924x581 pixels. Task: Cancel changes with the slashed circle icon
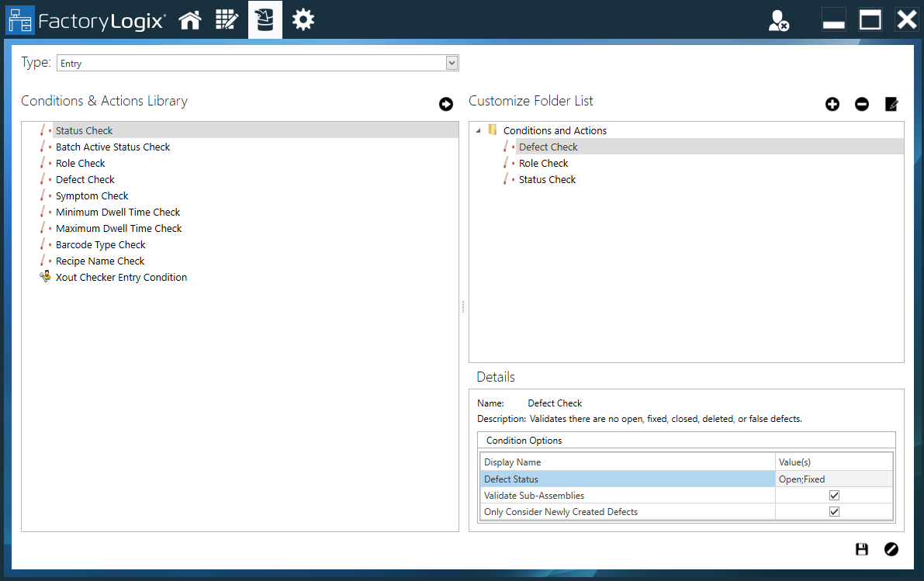tap(891, 549)
